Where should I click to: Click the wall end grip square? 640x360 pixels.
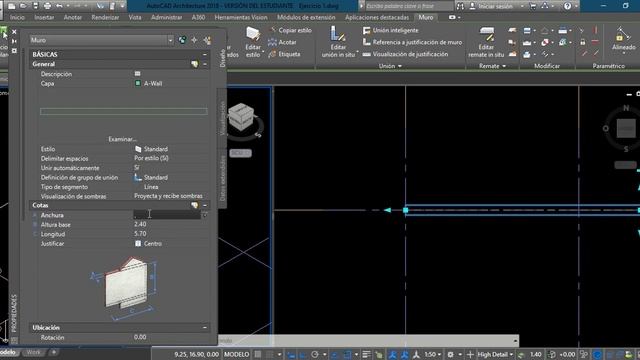(405, 210)
